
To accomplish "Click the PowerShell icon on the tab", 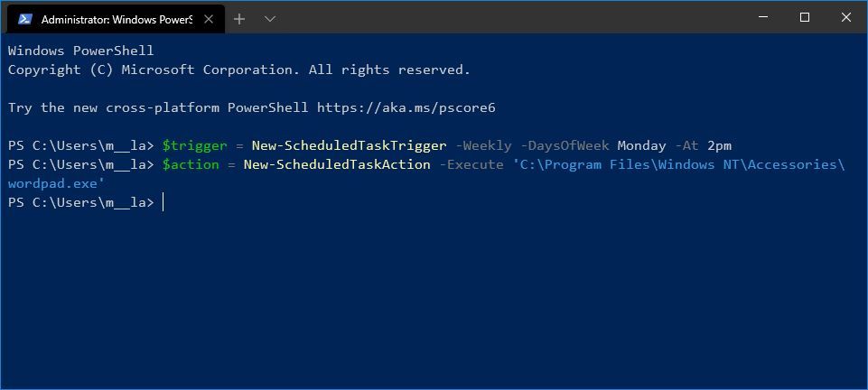I will (x=24, y=19).
